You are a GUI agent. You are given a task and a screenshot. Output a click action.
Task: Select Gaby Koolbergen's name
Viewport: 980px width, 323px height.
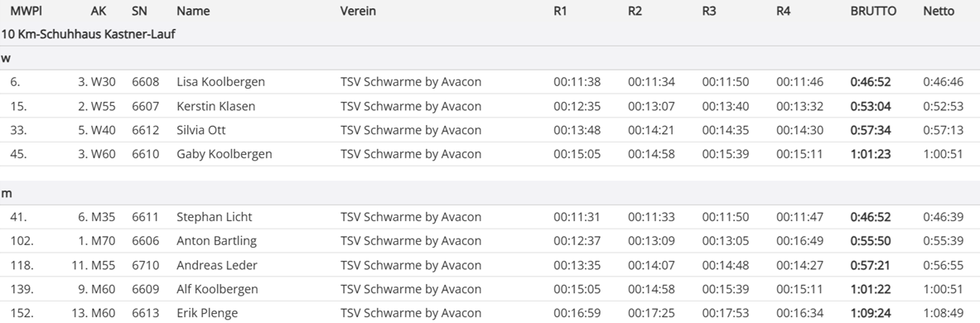coord(224,154)
